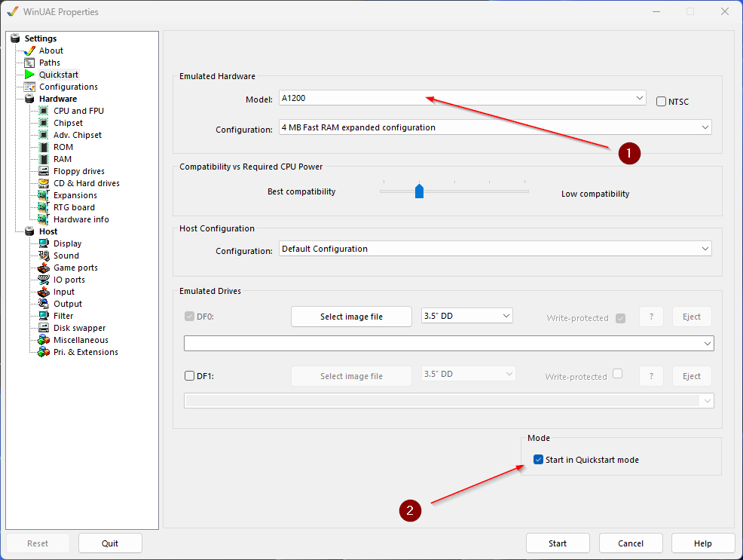Select the CPU and FPU chip icon

point(44,111)
